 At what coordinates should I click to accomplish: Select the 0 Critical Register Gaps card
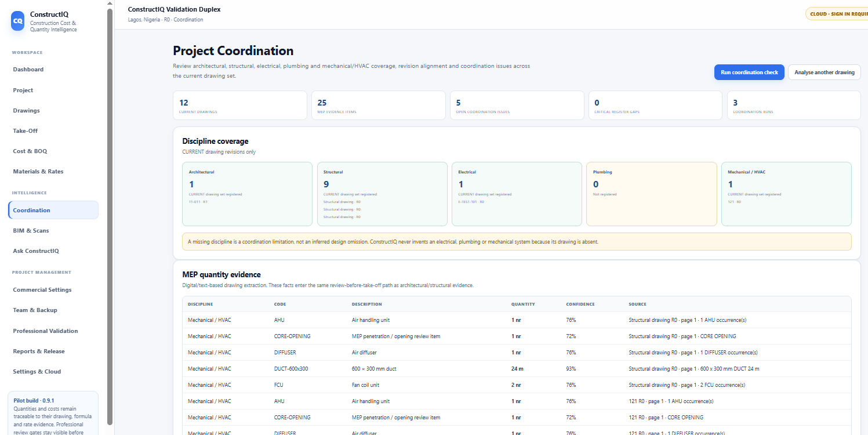coord(656,106)
